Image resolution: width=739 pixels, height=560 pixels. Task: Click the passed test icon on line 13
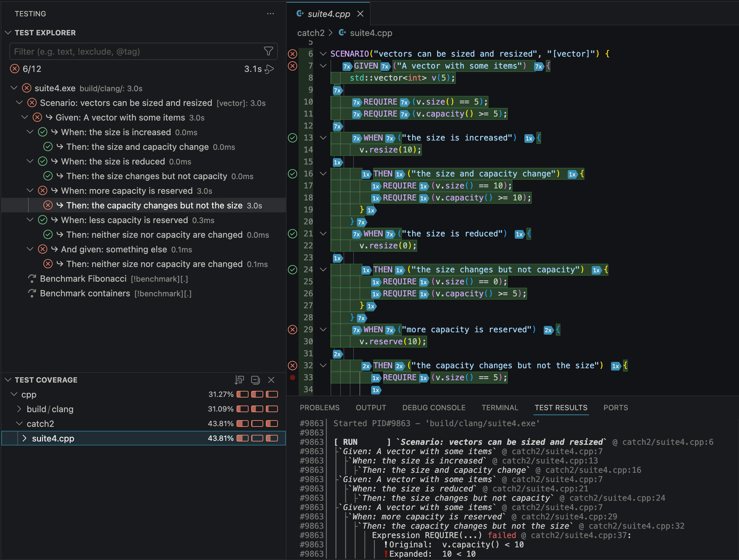click(292, 138)
